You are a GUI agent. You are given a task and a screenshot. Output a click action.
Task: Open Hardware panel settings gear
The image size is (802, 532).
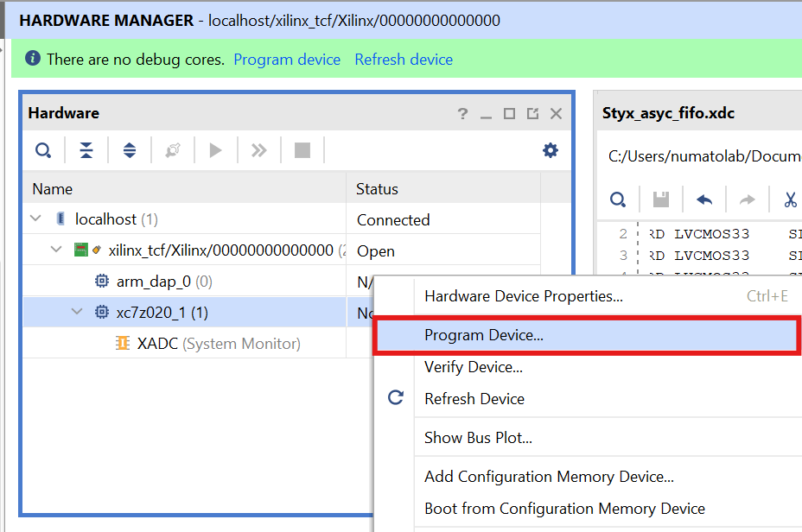click(x=550, y=151)
